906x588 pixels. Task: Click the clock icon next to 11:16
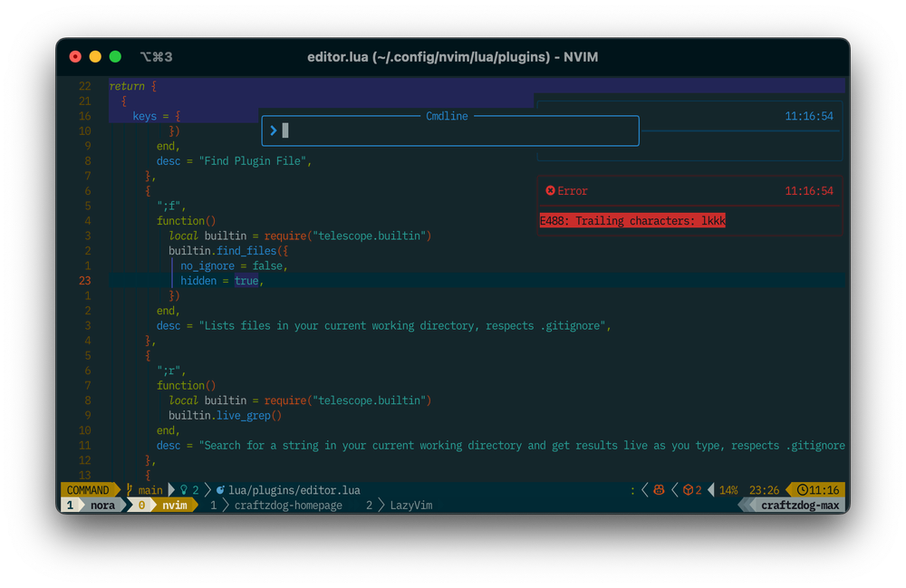tap(801, 489)
